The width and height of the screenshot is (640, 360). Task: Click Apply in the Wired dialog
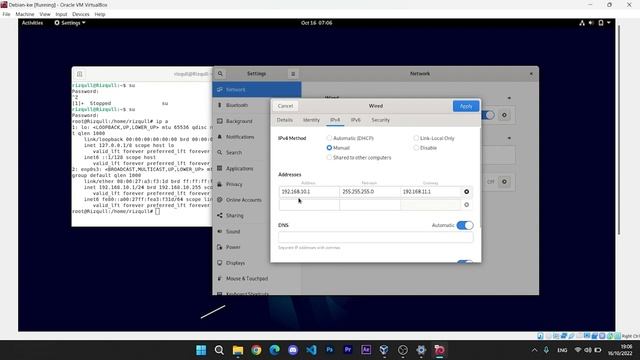click(466, 106)
